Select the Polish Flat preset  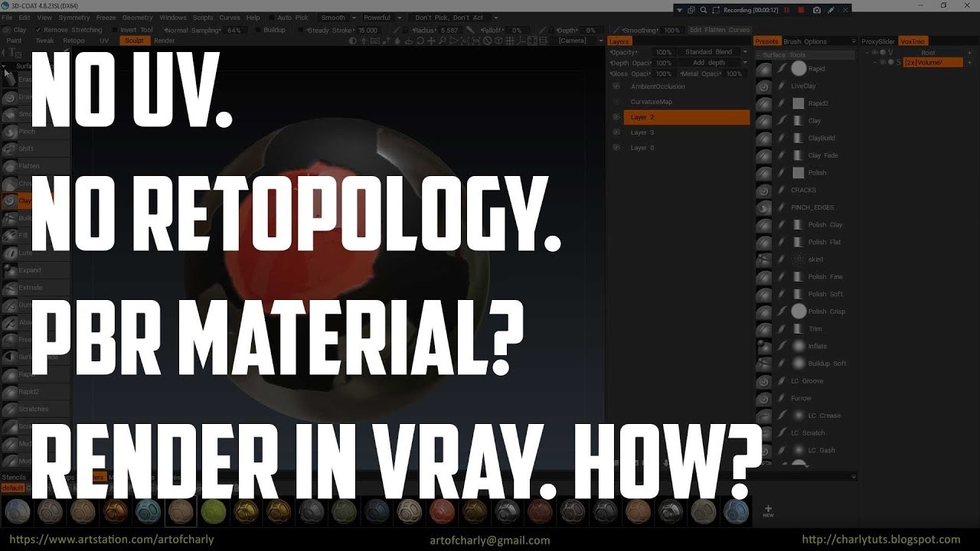pos(825,243)
